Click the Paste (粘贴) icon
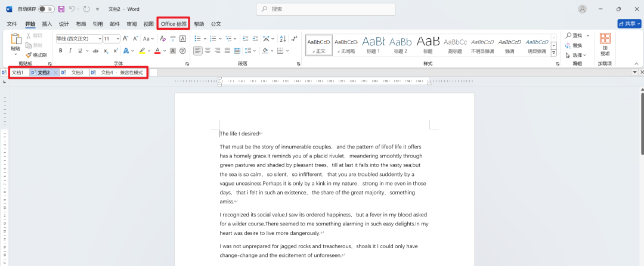Image resolution: width=644 pixels, height=266 pixels. click(16, 39)
